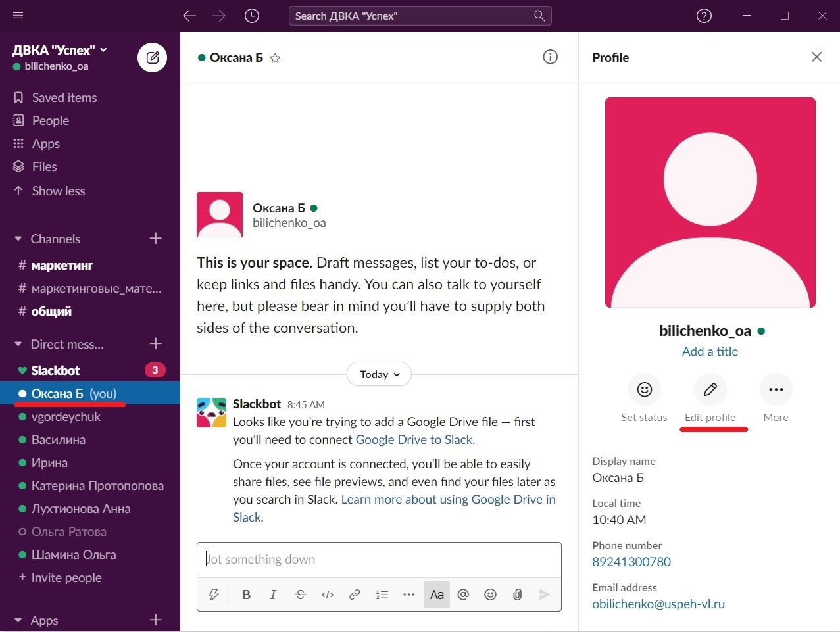This screenshot has height=632, width=840.
Task: Click the Jot something down message box
Action: [379, 560]
